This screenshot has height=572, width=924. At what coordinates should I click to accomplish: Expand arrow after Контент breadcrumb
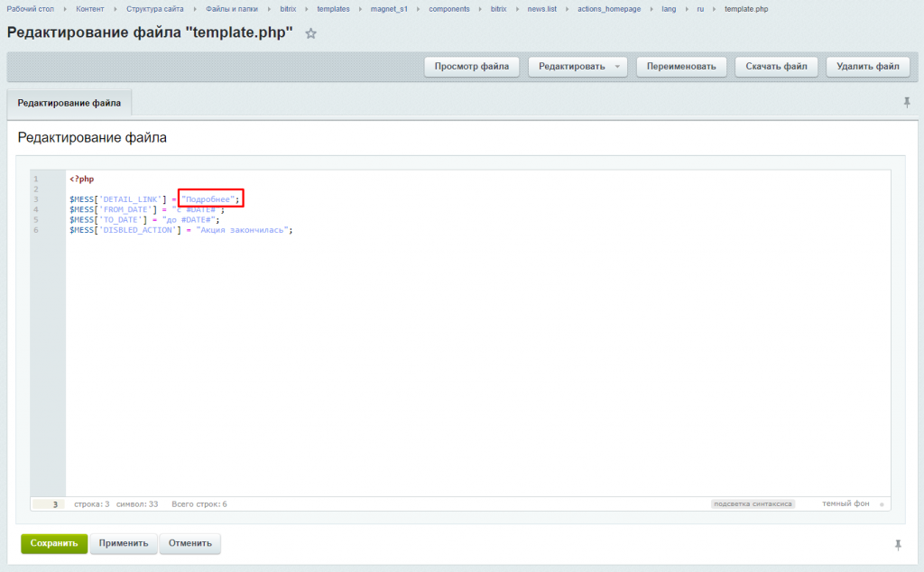coord(115,9)
